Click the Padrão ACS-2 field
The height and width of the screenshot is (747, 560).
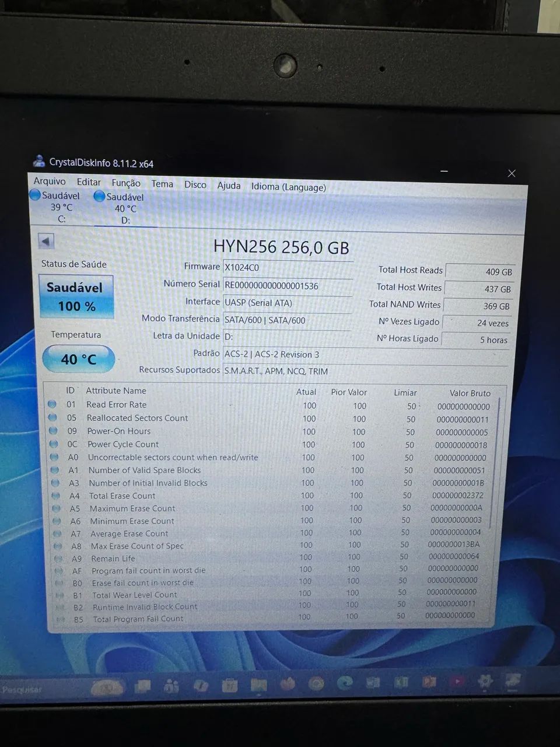tap(366, 355)
